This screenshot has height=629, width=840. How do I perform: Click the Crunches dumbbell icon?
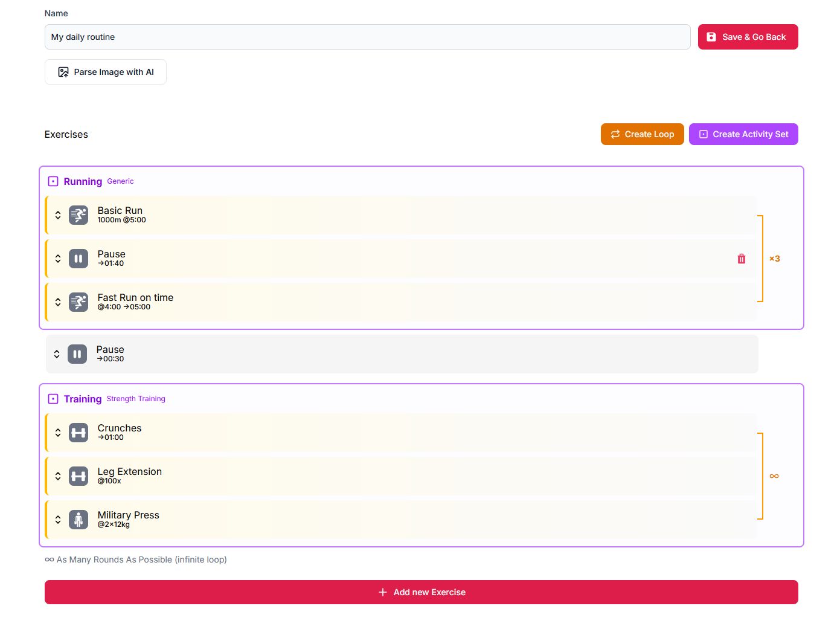coord(79,433)
